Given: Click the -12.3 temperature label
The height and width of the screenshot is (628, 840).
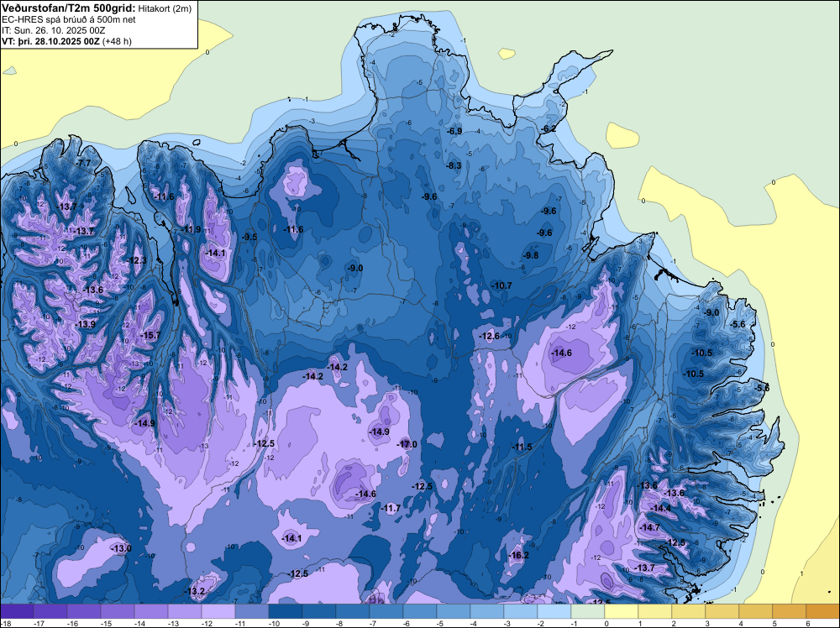Looking at the screenshot, I should [136, 260].
